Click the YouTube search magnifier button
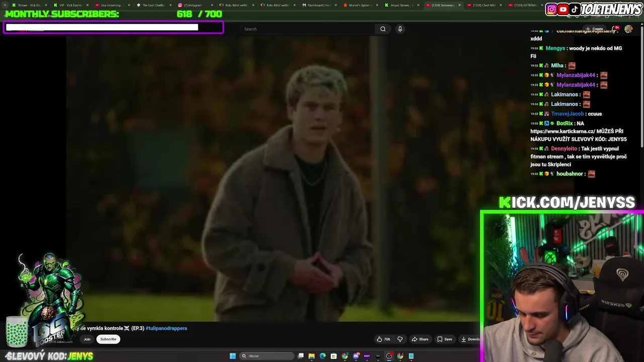The height and width of the screenshot is (362, 644). pos(383,29)
